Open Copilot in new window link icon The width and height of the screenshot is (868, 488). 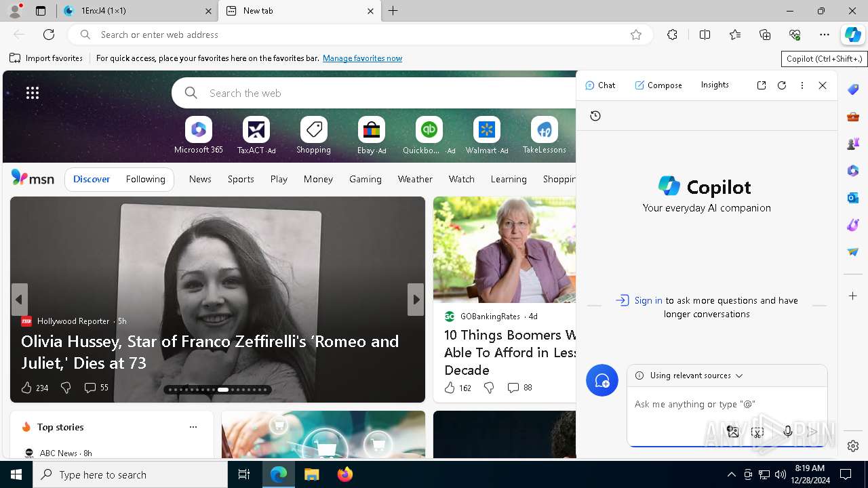[762, 85]
